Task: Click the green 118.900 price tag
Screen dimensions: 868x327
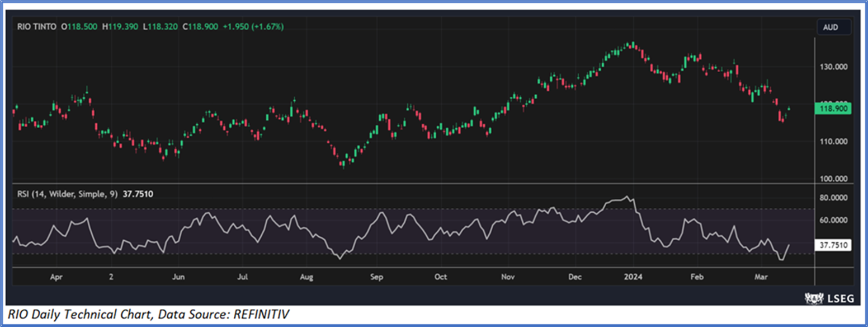Action: (834, 109)
